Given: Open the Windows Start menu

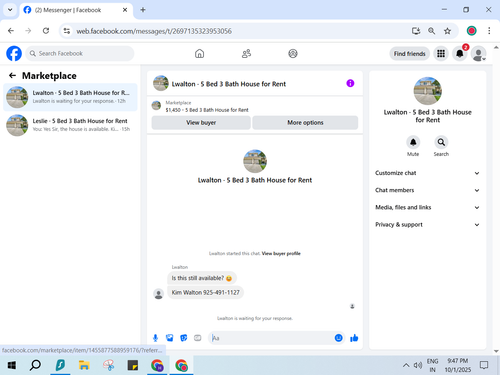Looking at the screenshot, I should (12, 366).
